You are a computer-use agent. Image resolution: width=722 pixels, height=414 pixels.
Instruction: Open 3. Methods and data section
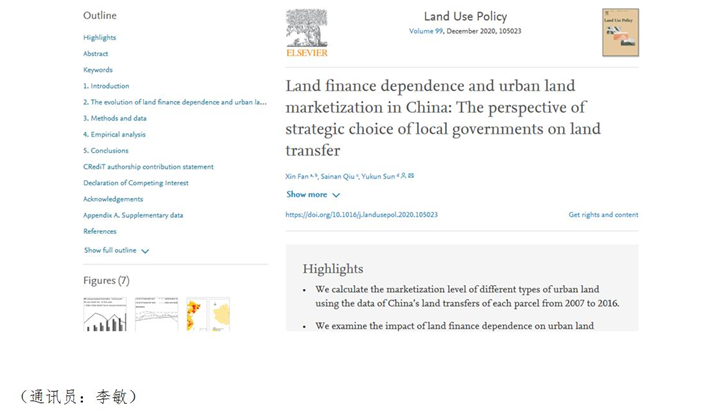pyautogui.click(x=115, y=118)
